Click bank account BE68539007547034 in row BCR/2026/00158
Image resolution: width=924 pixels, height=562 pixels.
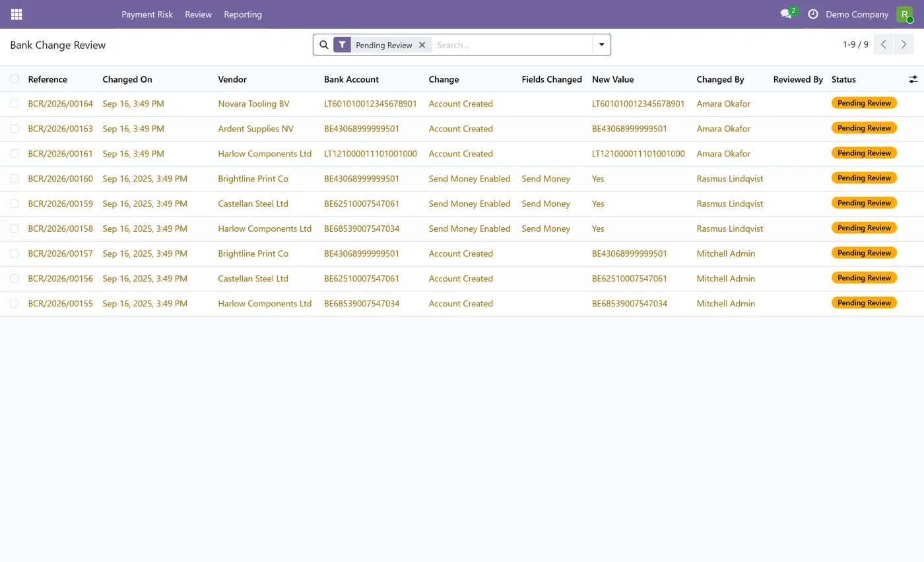coord(362,228)
